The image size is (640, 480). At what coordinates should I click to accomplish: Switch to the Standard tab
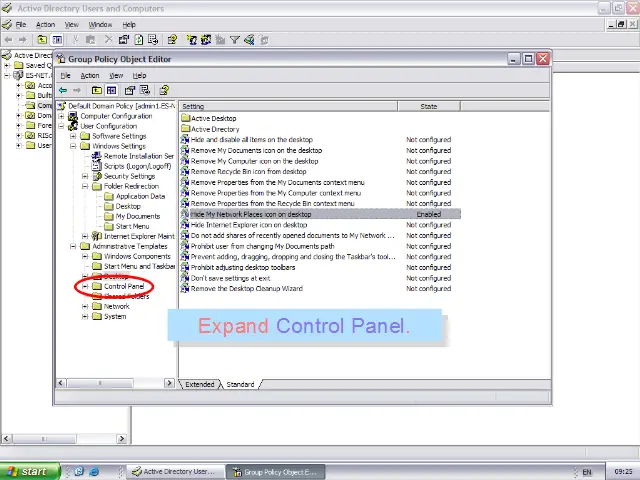pos(240,384)
